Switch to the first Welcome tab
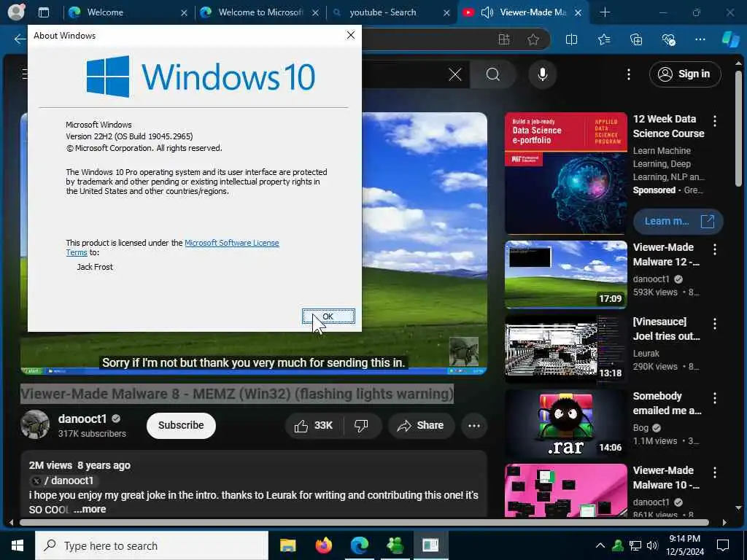This screenshot has width=747, height=560. tap(126, 12)
